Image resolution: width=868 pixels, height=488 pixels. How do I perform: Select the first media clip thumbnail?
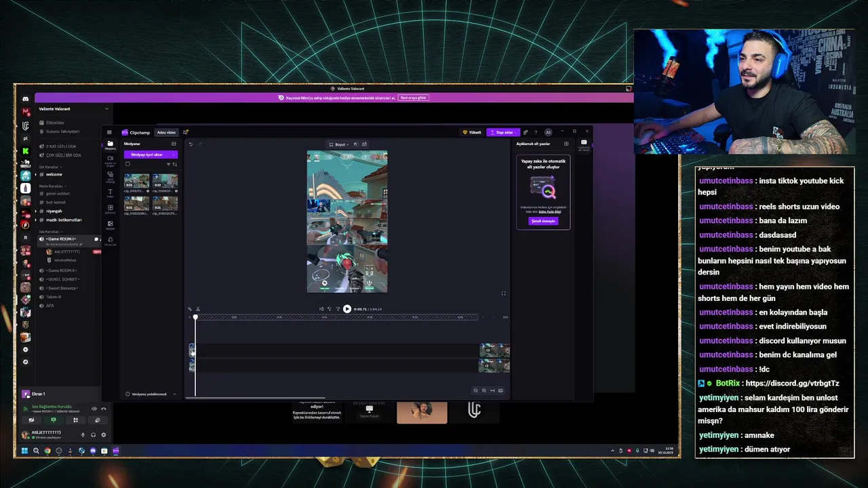136,181
